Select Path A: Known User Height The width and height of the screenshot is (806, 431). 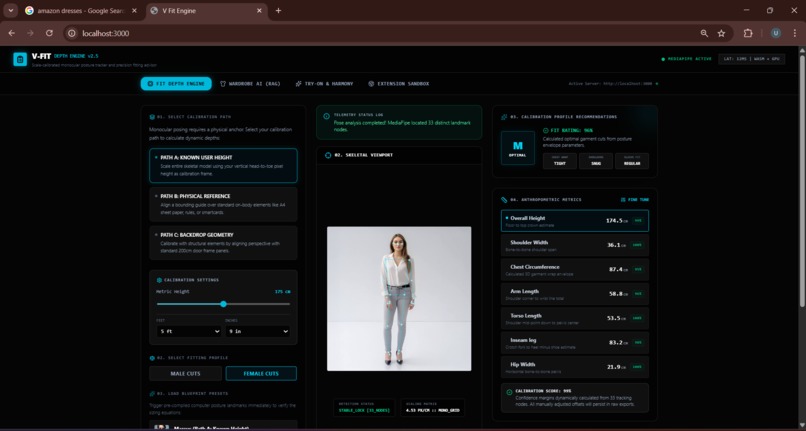[x=223, y=166]
